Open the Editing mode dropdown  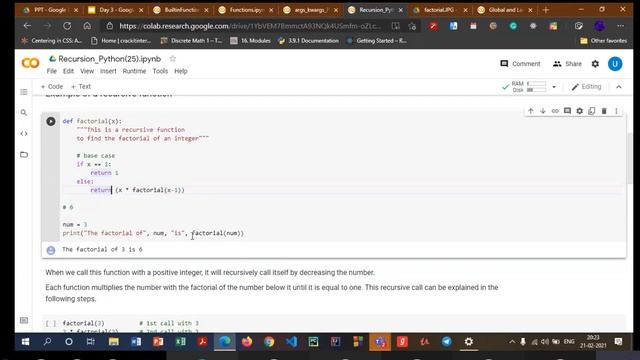[x=587, y=87]
